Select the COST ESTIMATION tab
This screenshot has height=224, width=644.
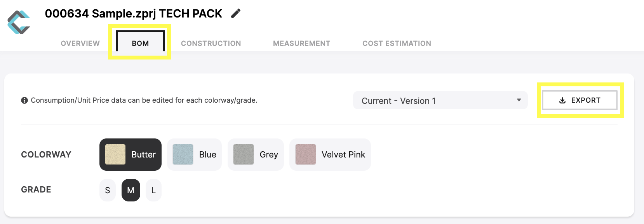(x=397, y=43)
